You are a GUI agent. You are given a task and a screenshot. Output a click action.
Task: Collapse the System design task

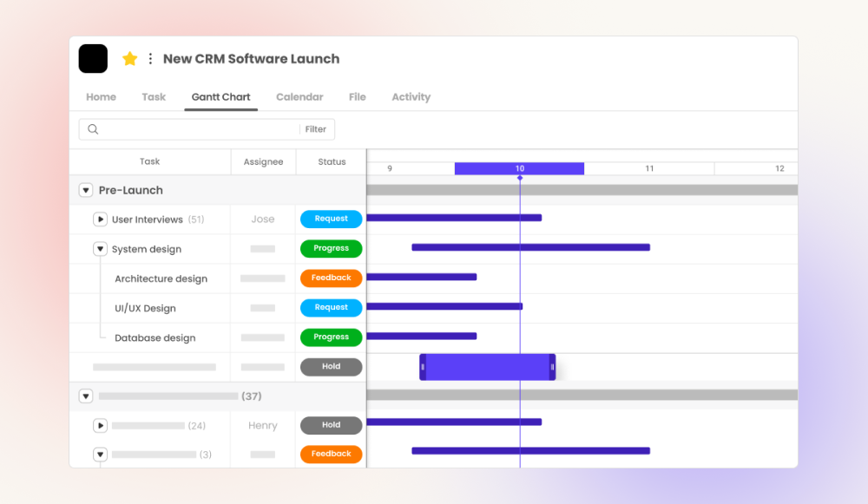click(x=100, y=249)
